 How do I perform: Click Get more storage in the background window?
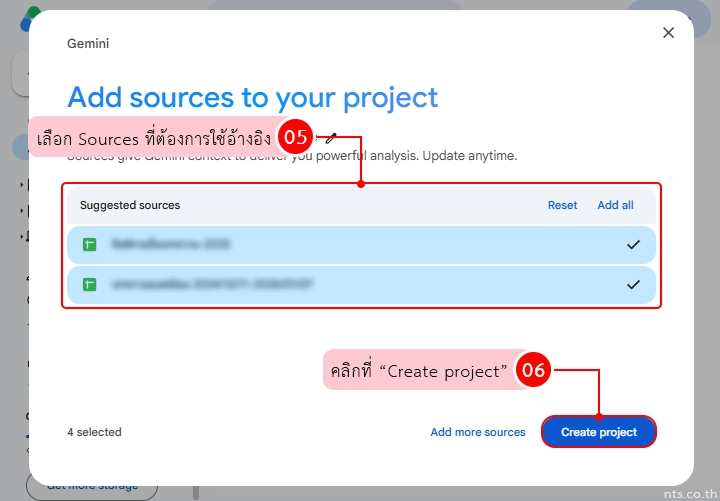[x=92, y=487]
